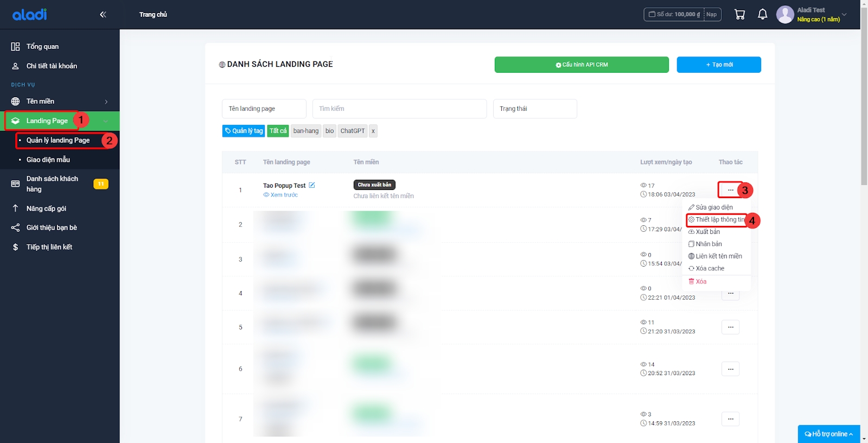Click Cấu hình API CRM button
Image resolution: width=868 pixels, height=443 pixels.
(x=581, y=65)
